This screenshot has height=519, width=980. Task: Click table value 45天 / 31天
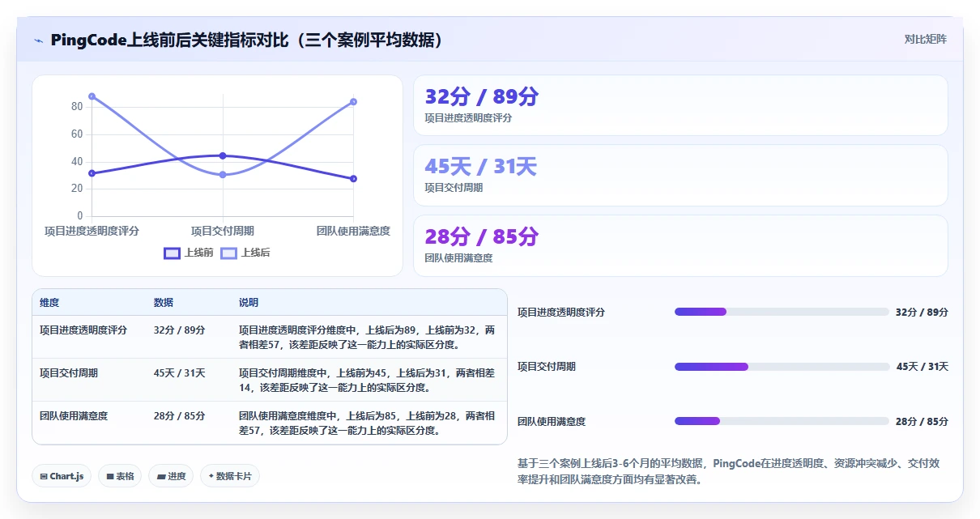pyautogui.click(x=179, y=373)
